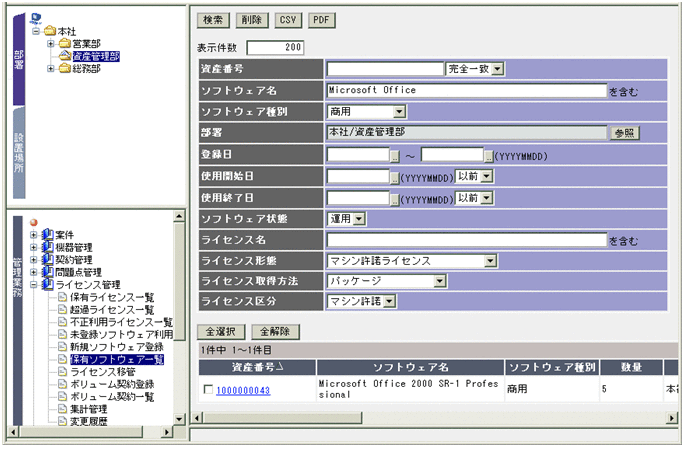
Task: Select the 管理業務 side tab
Action: 17,321
